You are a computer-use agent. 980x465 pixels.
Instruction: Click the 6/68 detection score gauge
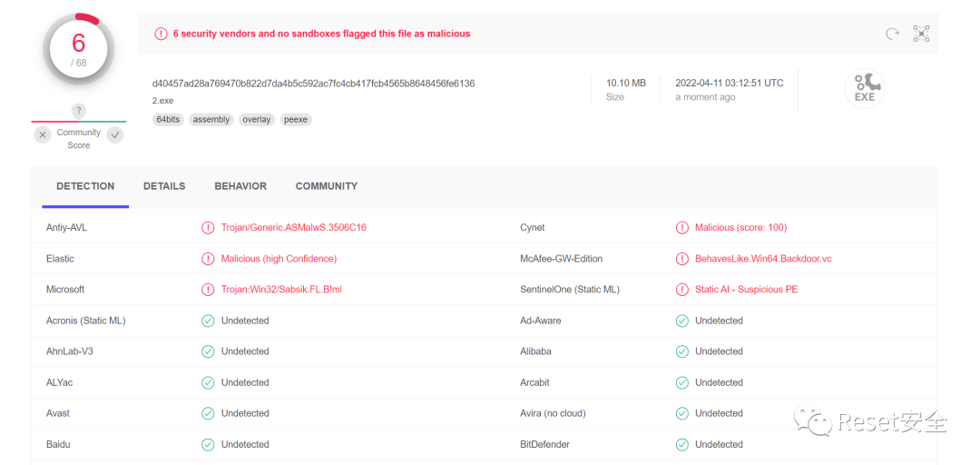tap(79, 48)
